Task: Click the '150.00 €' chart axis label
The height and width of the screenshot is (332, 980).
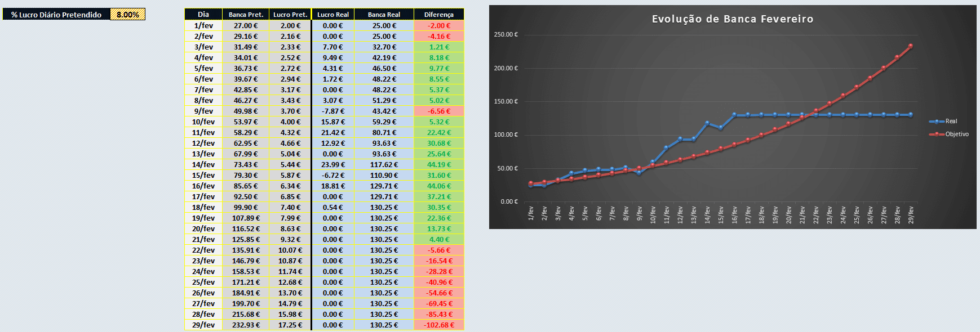Action: (x=505, y=101)
